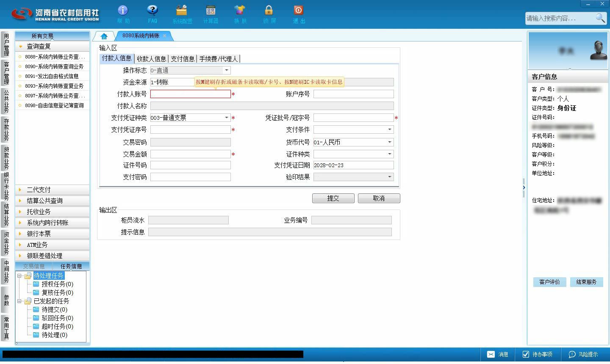Focus the 付款人账号 input field

(x=191, y=94)
